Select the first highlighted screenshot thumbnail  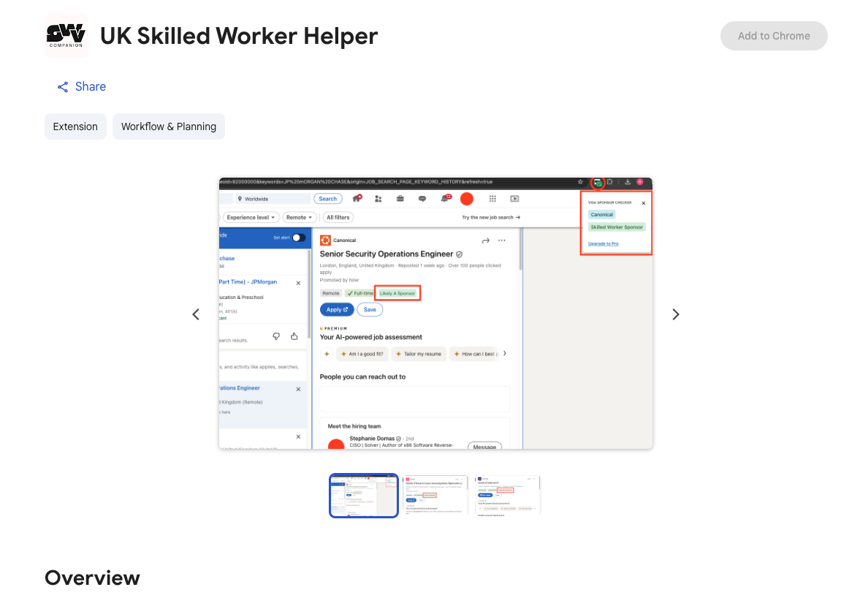pyautogui.click(x=364, y=496)
